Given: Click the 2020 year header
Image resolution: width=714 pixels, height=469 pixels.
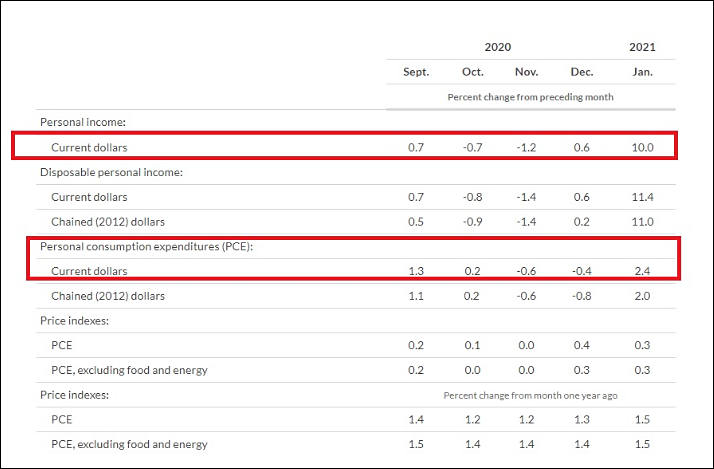Looking at the screenshot, I should pos(497,47).
